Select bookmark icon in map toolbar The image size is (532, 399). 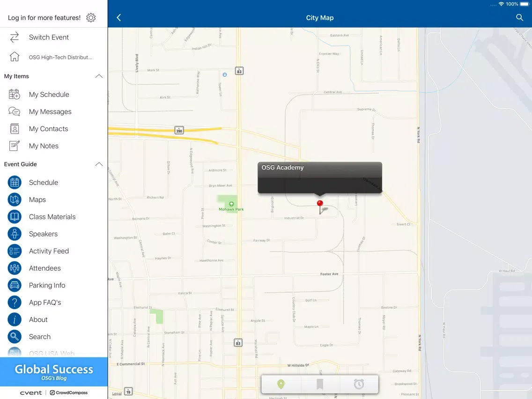tap(319, 384)
